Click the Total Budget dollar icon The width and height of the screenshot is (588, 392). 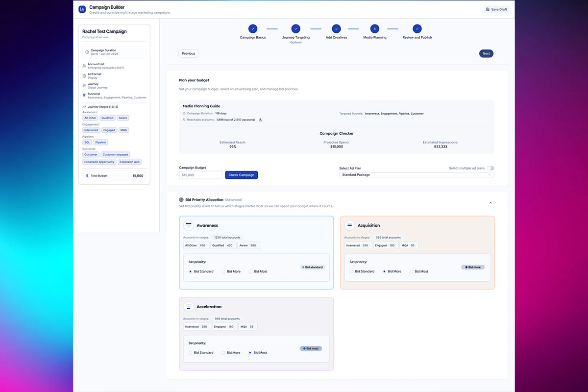tap(87, 175)
